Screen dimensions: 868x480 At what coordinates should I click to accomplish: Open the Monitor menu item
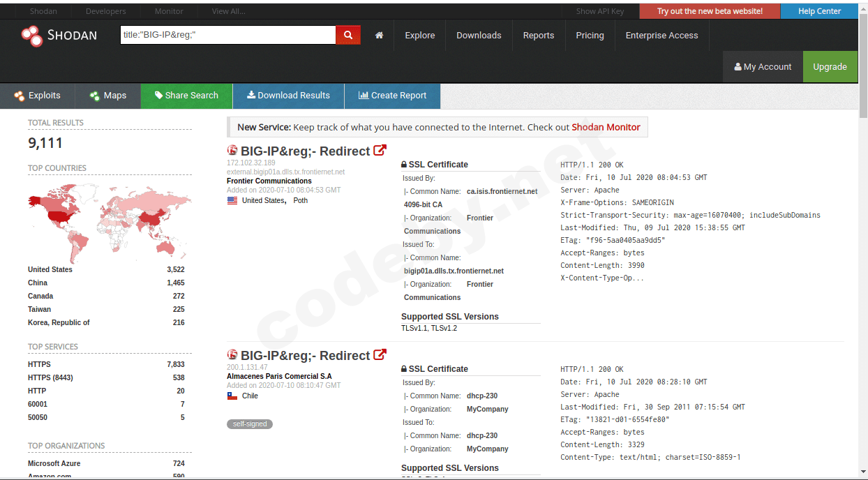[168, 10]
